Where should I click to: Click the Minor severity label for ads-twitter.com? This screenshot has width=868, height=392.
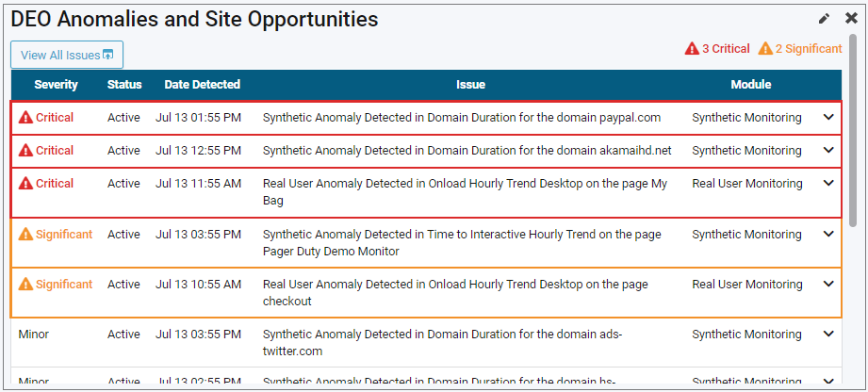[33, 334]
